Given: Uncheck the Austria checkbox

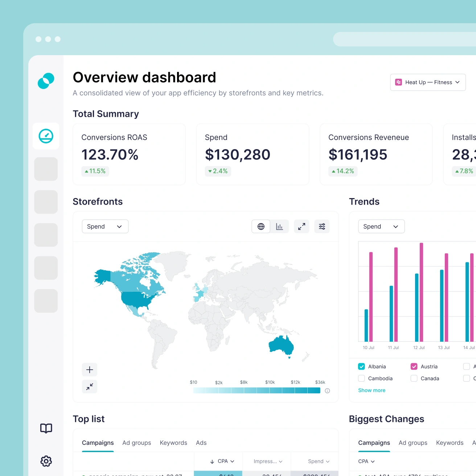Looking at the screenshot, I should pos(414,366).
